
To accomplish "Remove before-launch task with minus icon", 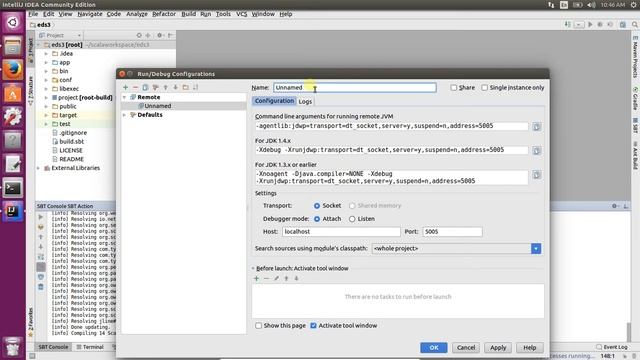I will click(267, 278).
